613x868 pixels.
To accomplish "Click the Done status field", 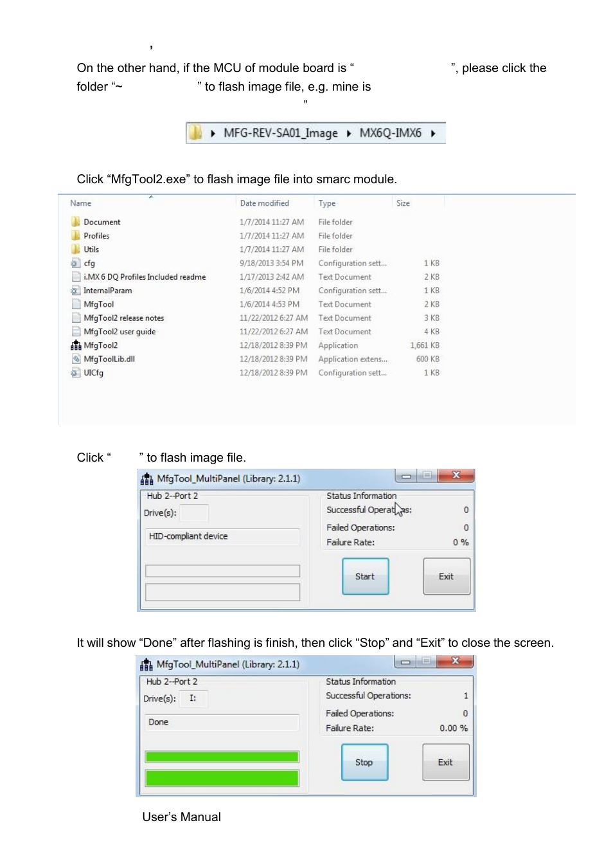I will tap(222, 722).
